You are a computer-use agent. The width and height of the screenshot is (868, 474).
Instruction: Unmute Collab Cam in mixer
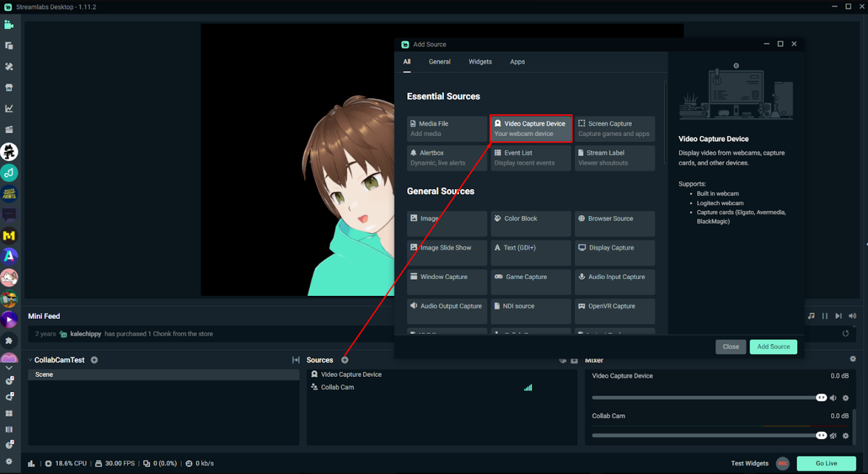tap(834, 436)
